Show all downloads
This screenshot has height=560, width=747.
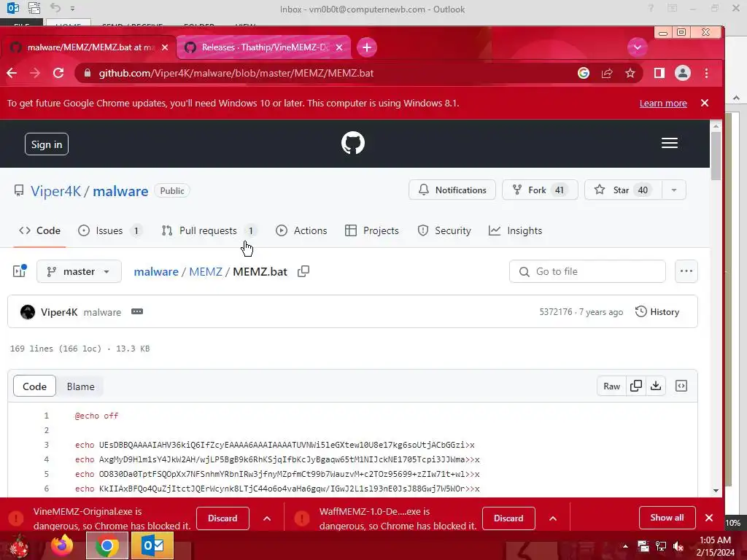[x=667, y=518]
